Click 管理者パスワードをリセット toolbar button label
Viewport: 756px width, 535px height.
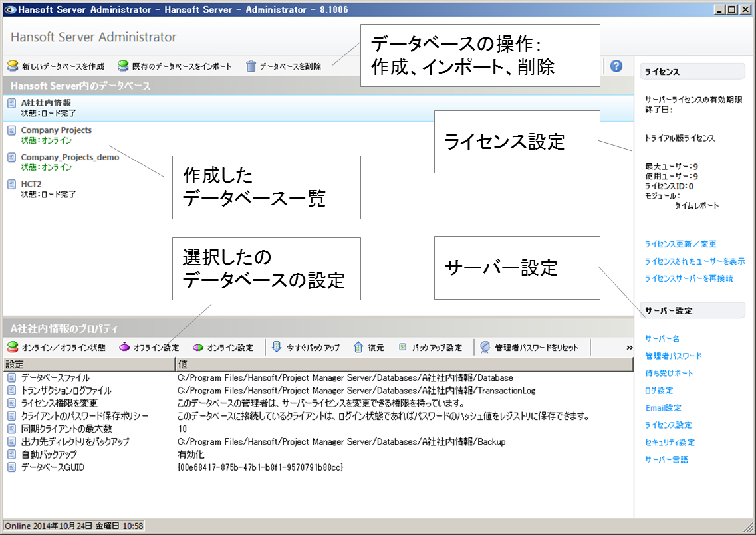tap(536, 348)
